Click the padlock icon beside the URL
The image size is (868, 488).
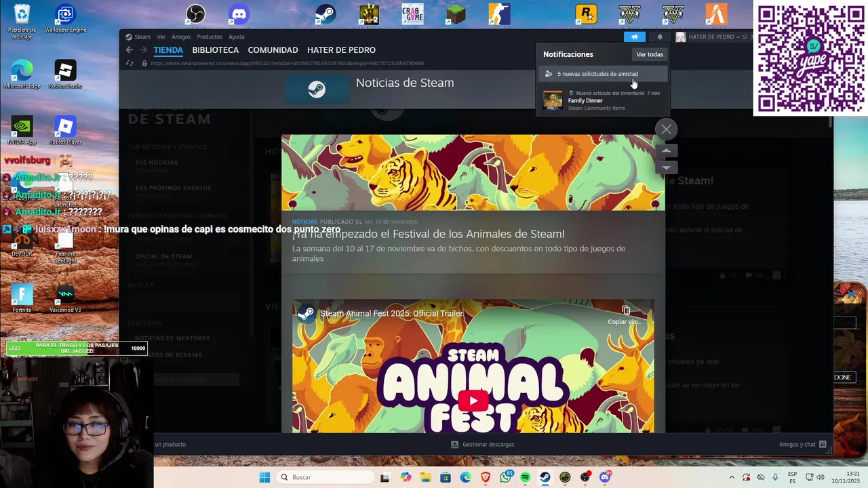pyautogui.click(x=144, y=63)
